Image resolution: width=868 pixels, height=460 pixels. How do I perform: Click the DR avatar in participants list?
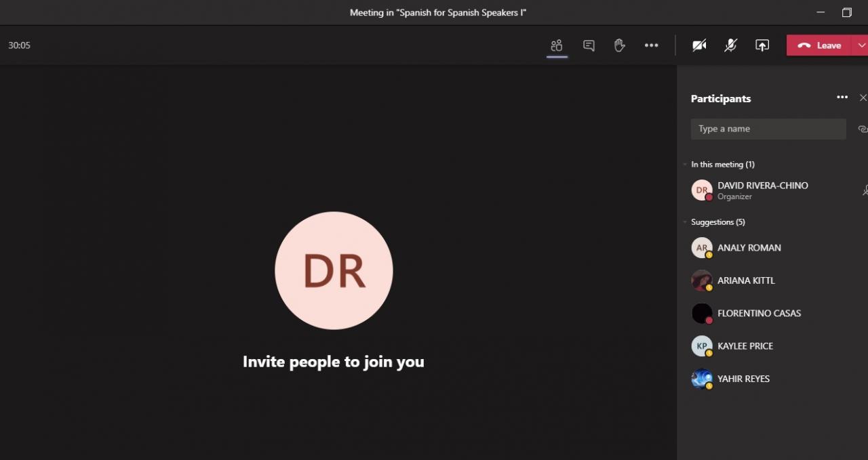click(702, 190)
